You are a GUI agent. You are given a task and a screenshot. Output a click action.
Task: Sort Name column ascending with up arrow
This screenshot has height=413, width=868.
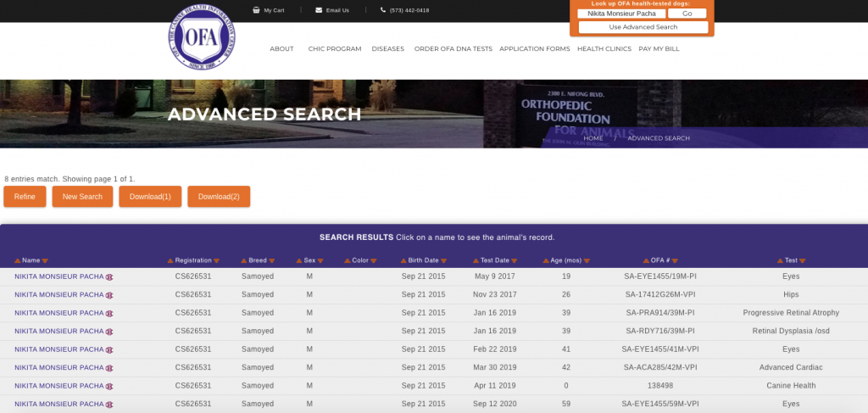pyautogui.click(x=18, y=260)
